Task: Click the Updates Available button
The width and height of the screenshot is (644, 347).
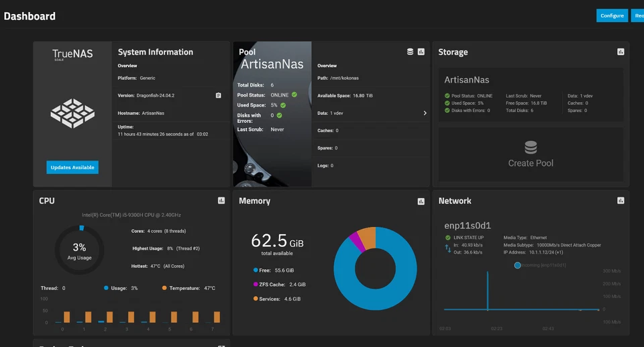Action: 72,167
